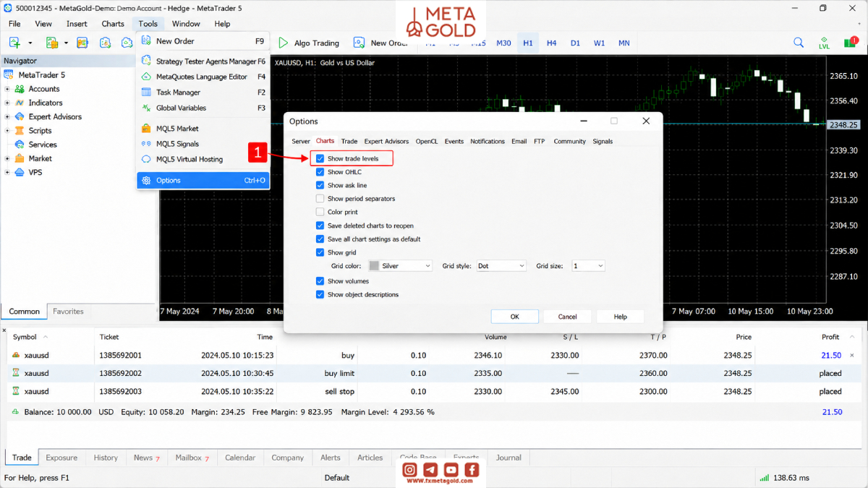Open the Expert Advisors tab in Options
868x488 pixels.
point(386,141)
